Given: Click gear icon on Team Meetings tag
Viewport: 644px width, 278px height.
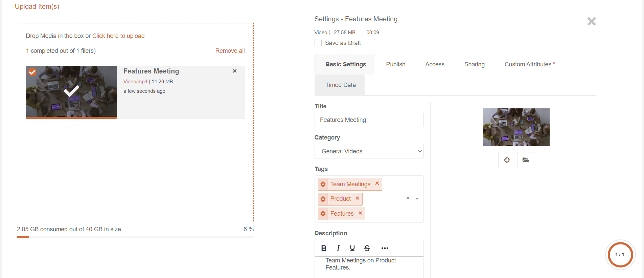Looking at the screenshot, I should (323, 184).
